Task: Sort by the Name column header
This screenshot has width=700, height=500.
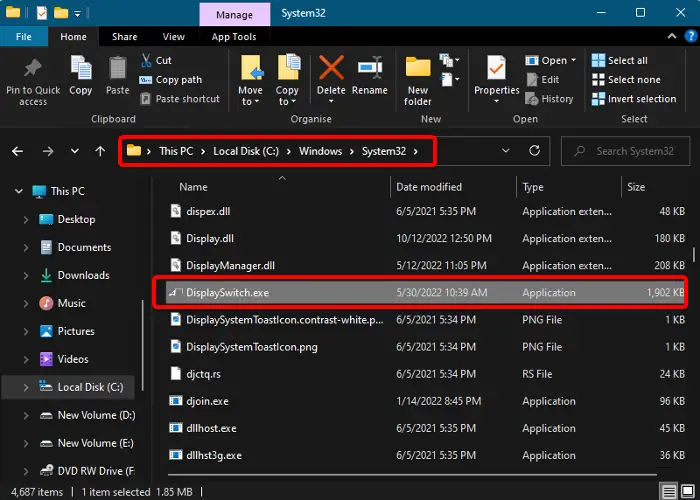Action: [193, 187]
